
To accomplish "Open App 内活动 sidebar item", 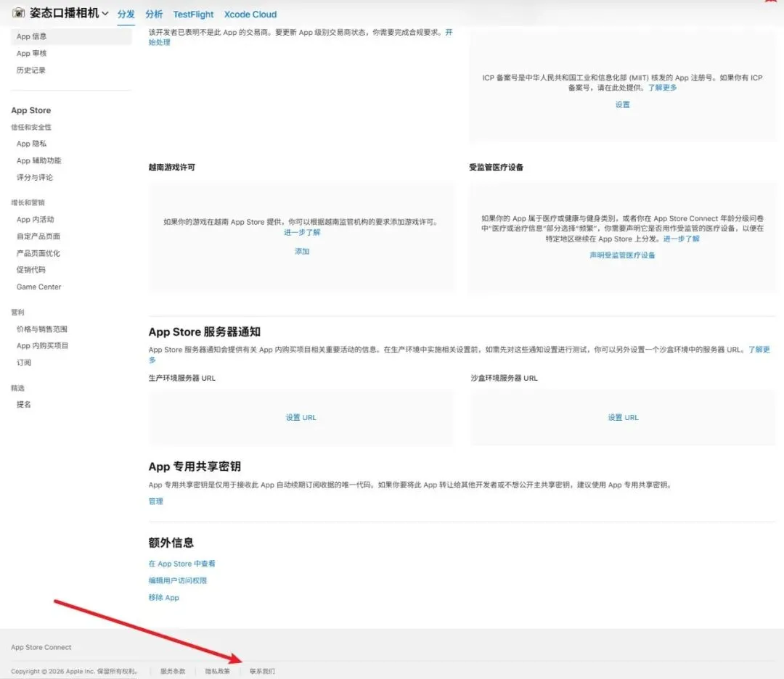I will 35,220.
